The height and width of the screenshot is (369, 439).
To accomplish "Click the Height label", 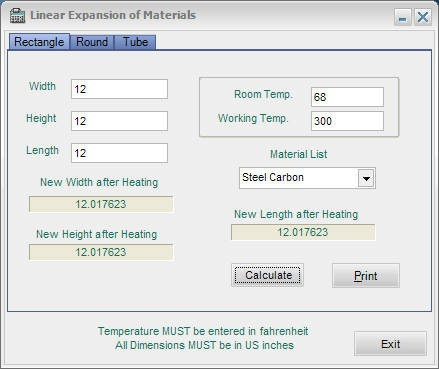I will [x=41, y=118].
